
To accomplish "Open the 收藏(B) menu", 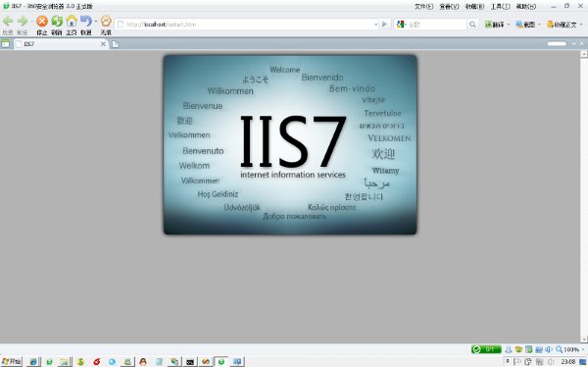I will (474, 7).
